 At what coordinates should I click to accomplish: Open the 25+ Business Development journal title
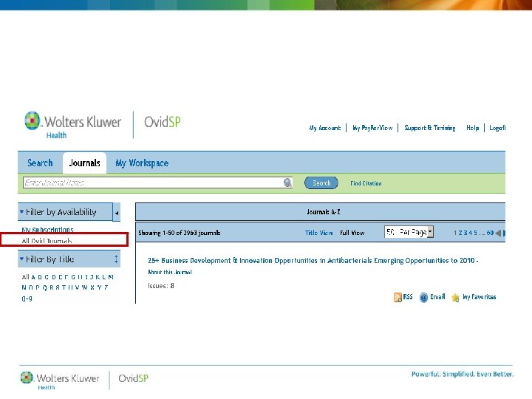click(x=313, y=261)
